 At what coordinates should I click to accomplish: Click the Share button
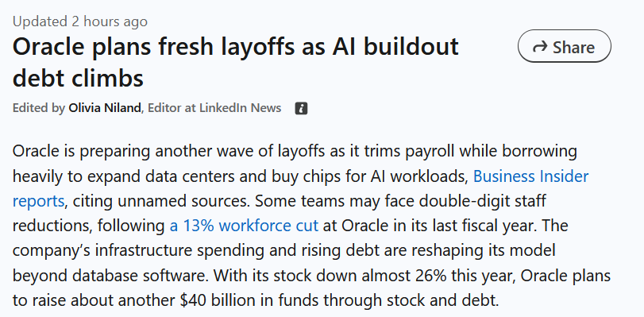(565, 46)
